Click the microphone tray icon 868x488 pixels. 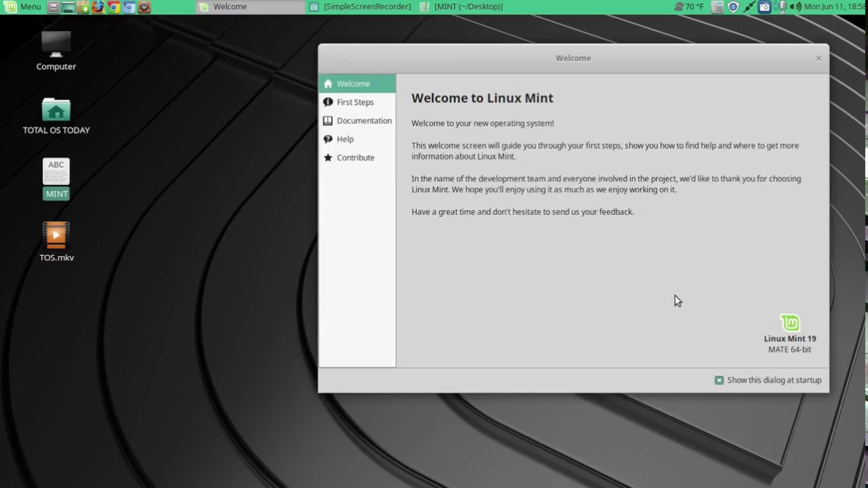782,7
